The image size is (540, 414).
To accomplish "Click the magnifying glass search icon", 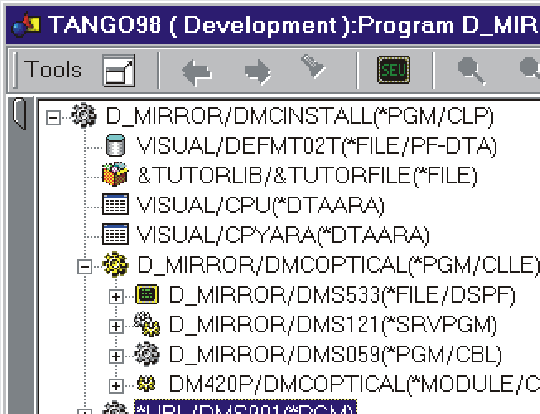I will 471,71.
